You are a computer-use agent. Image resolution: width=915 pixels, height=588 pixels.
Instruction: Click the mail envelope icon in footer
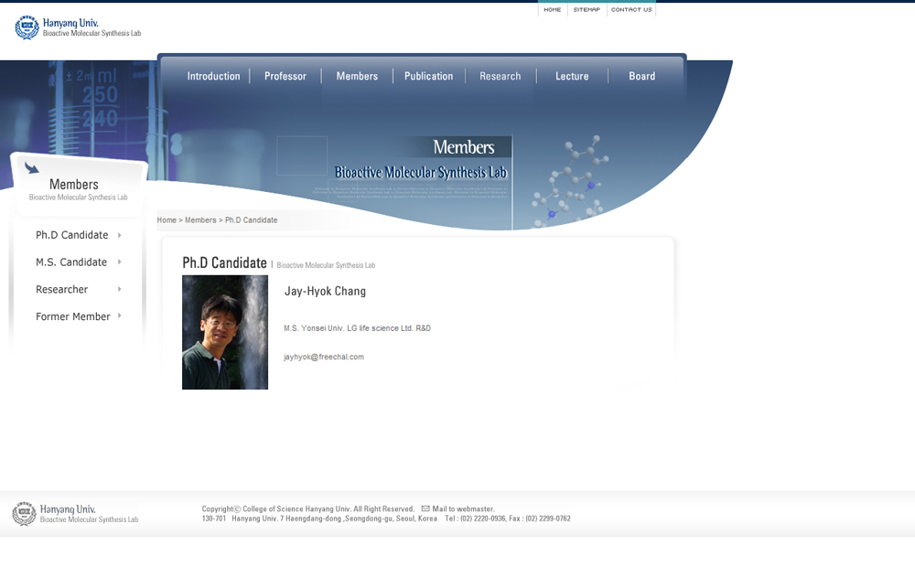click(425, 508)
